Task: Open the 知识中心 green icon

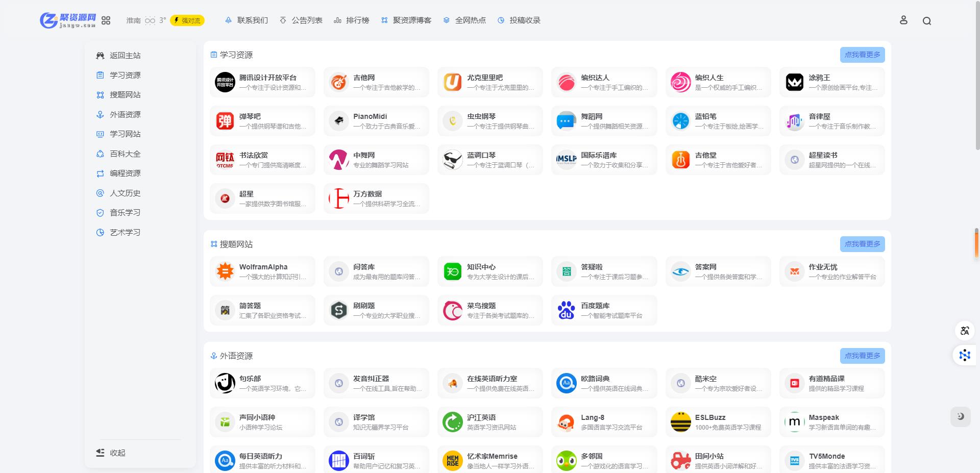Action: (453, 271)
